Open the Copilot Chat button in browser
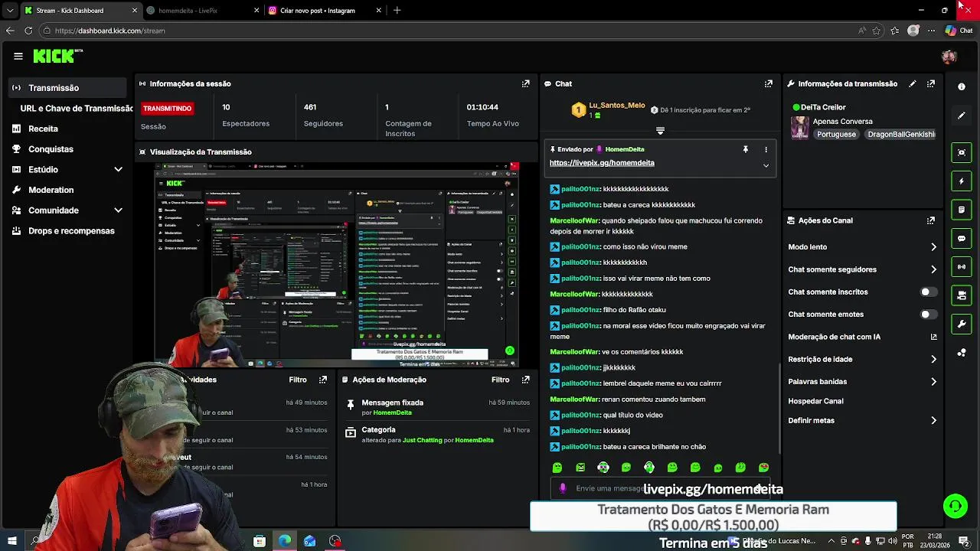 point(959,31)
